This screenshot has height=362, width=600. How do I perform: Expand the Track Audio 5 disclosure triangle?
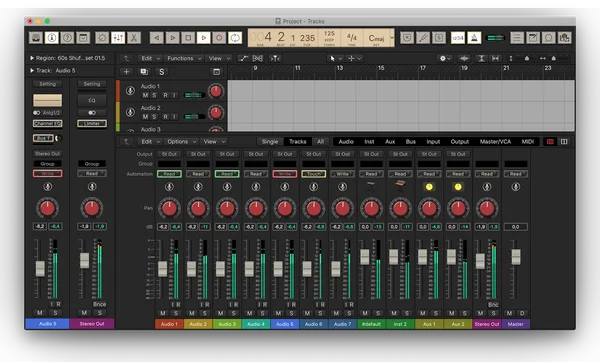tap(32, 70)
